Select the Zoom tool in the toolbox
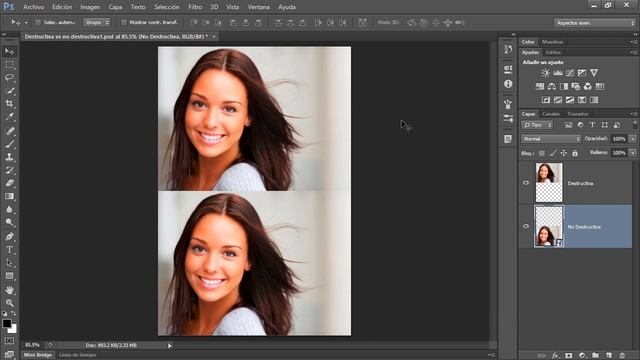 [9, 303]
